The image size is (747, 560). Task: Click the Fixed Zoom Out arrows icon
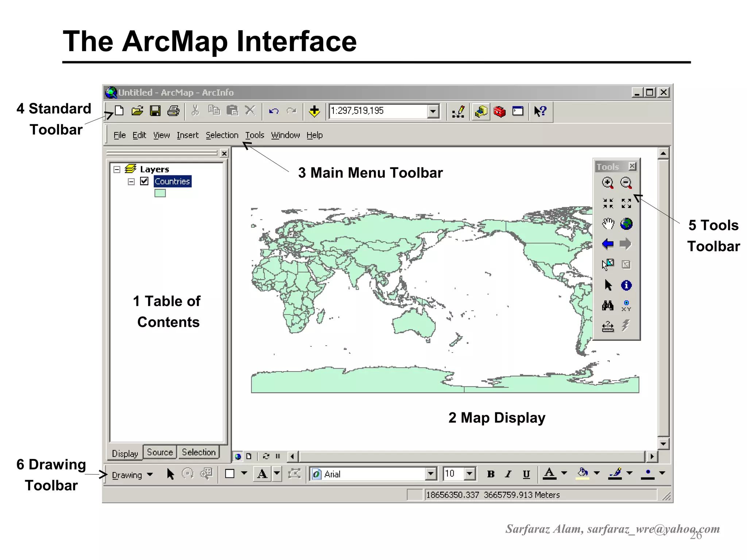point(626,203)
